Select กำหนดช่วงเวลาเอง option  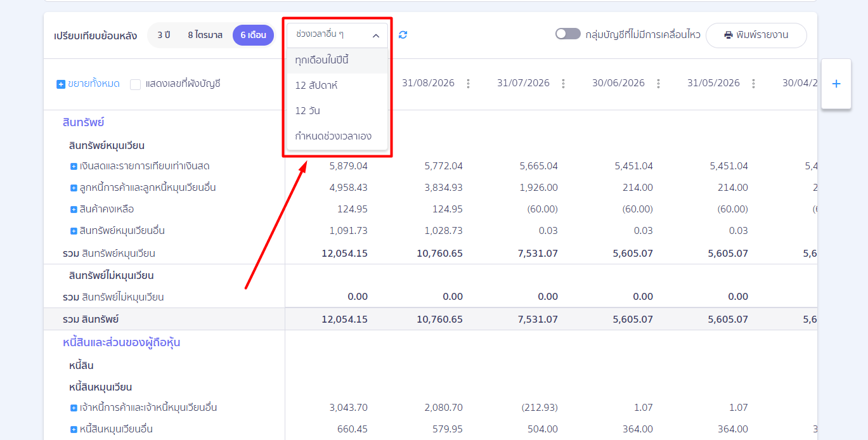(337, 136)
